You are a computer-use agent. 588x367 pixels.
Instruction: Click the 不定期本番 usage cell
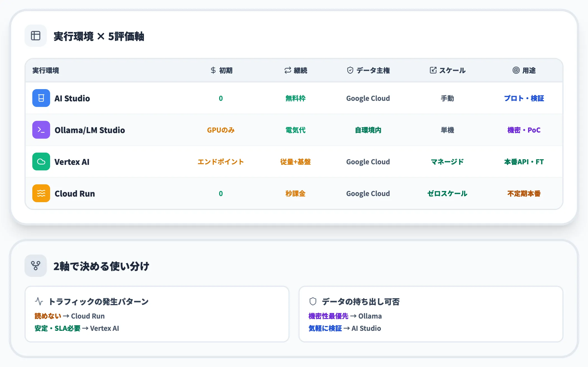point(524,194)
